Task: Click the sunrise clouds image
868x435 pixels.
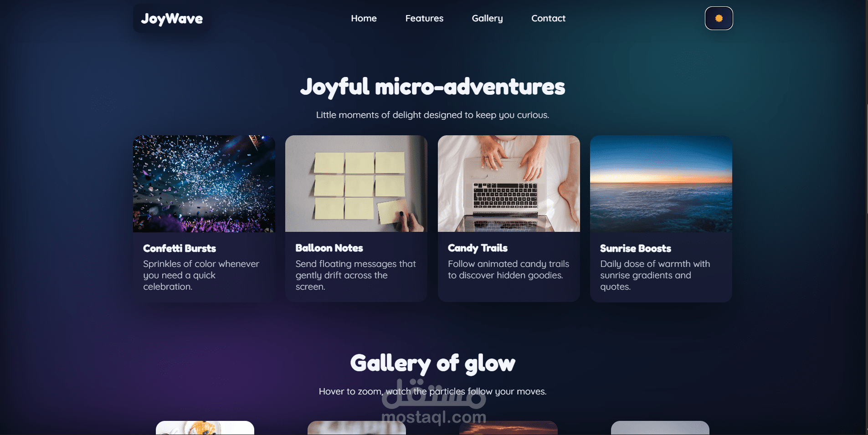Action: click(x=661, y=184)
